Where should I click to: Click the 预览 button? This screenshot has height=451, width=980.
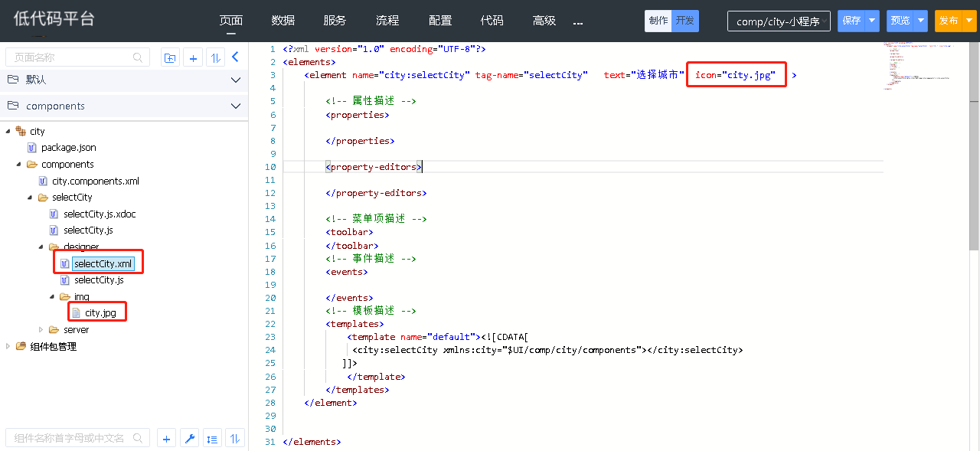(x=900, y=21)
